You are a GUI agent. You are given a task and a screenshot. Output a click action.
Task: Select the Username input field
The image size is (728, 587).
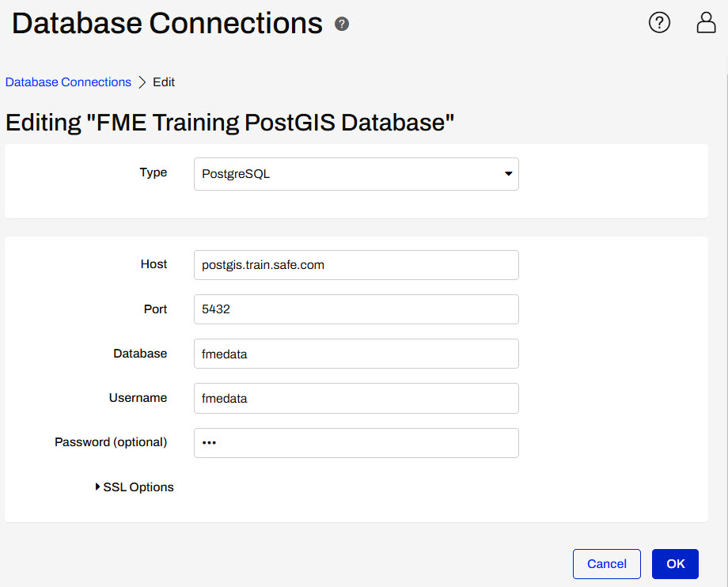[x=356, y=398]
